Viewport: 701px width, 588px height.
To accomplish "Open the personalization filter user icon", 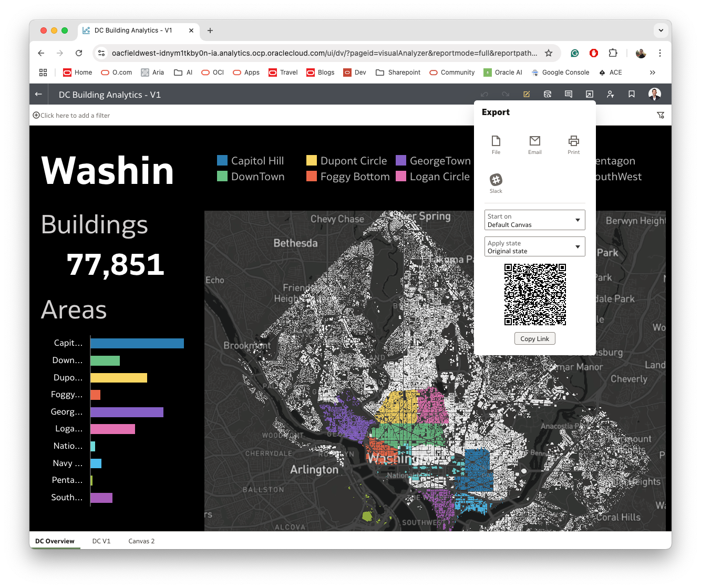I will click(611, 94).
